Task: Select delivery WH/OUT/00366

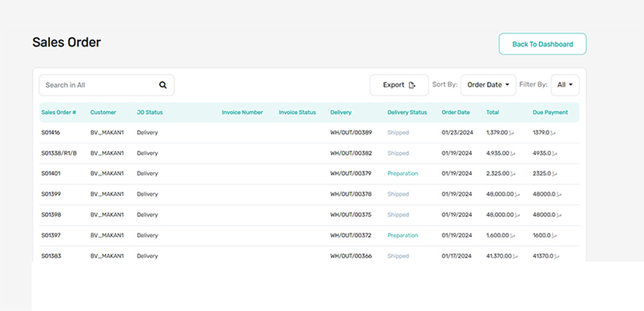Action: click(351, 256)
